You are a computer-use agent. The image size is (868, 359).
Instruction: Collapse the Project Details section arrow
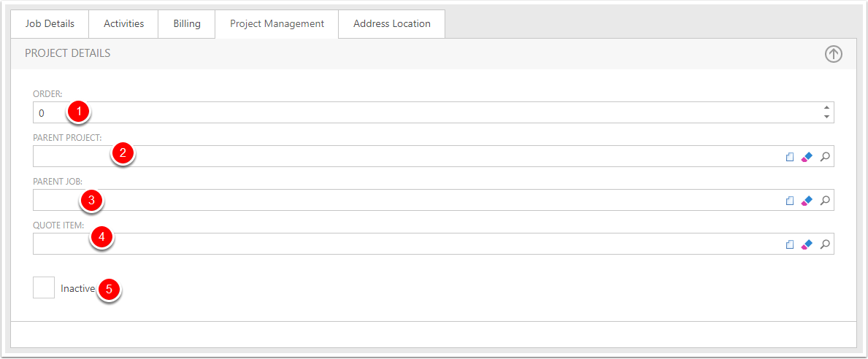tap(833, 54)
